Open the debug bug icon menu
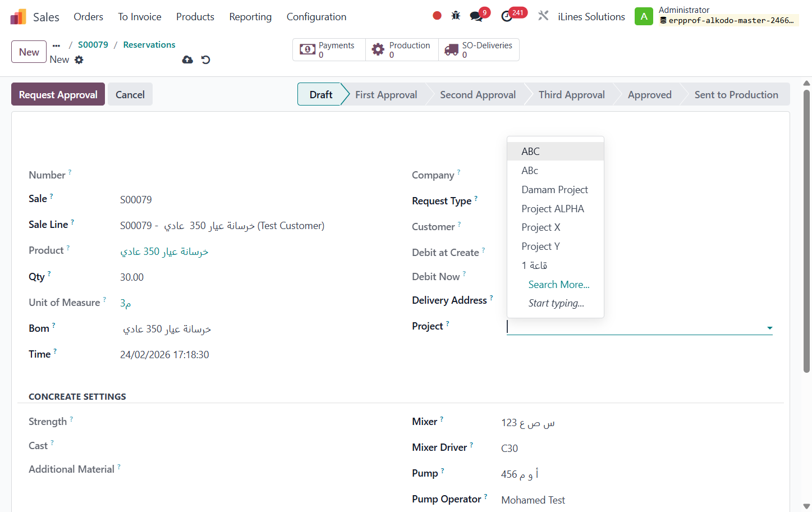Image resolution: width=812 pixels, height=512 pixels. [456, 16]
